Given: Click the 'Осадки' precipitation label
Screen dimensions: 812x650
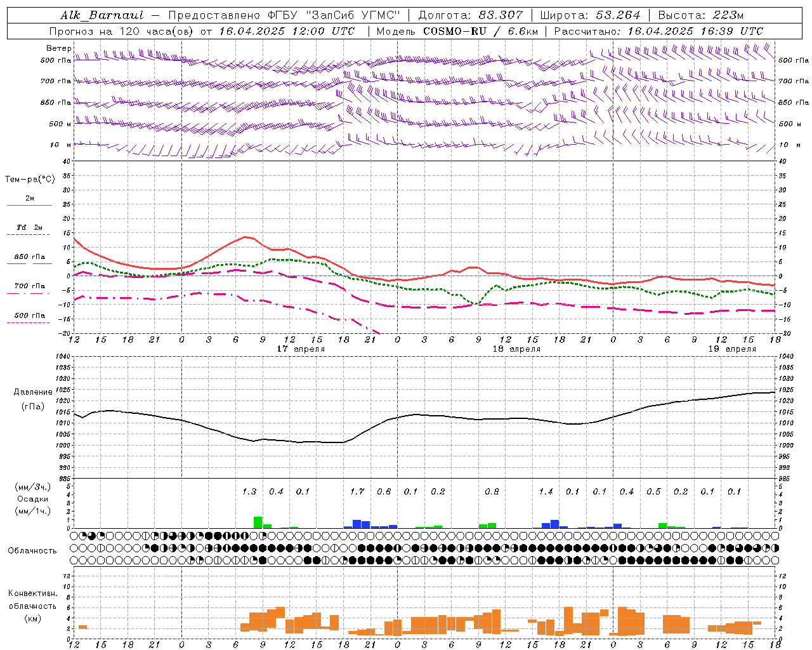Looking at the screenshot, I should 33,499.
